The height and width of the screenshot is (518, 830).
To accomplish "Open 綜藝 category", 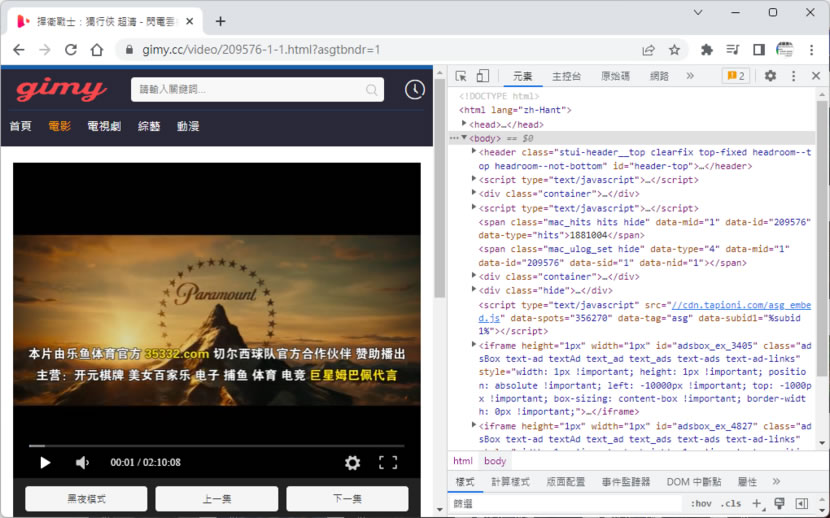I will 149,126.
